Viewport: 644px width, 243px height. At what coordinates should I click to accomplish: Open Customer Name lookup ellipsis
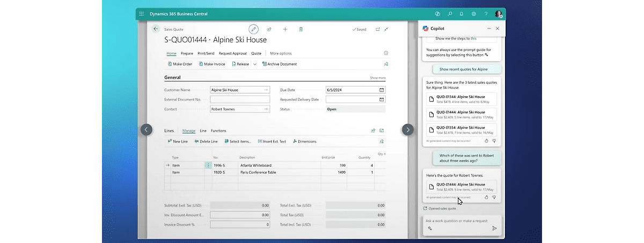[x=266, y=90]
